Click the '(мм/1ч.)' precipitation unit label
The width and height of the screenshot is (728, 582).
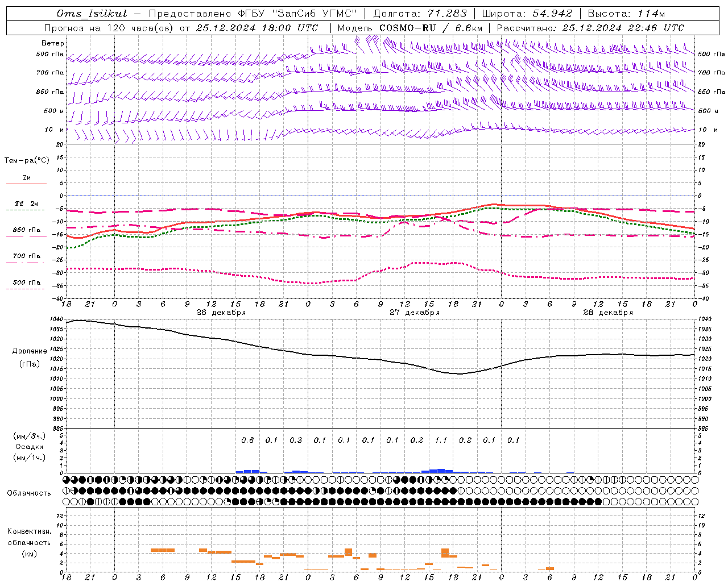point(30,458)
